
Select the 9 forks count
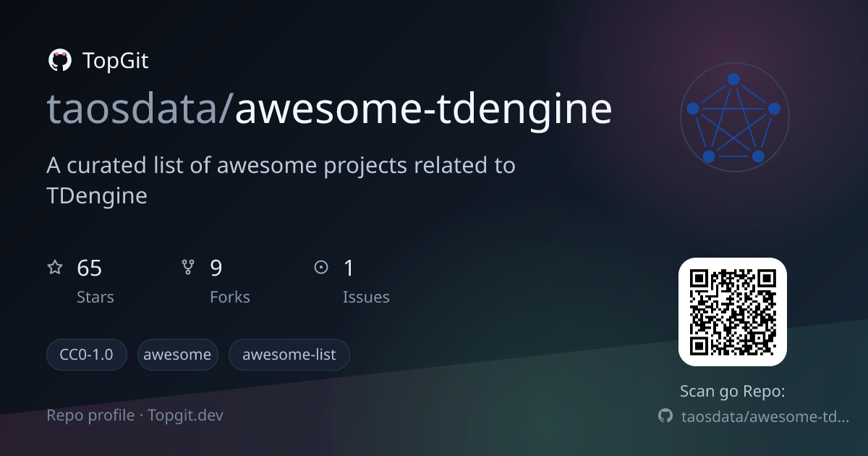point(216,269)
